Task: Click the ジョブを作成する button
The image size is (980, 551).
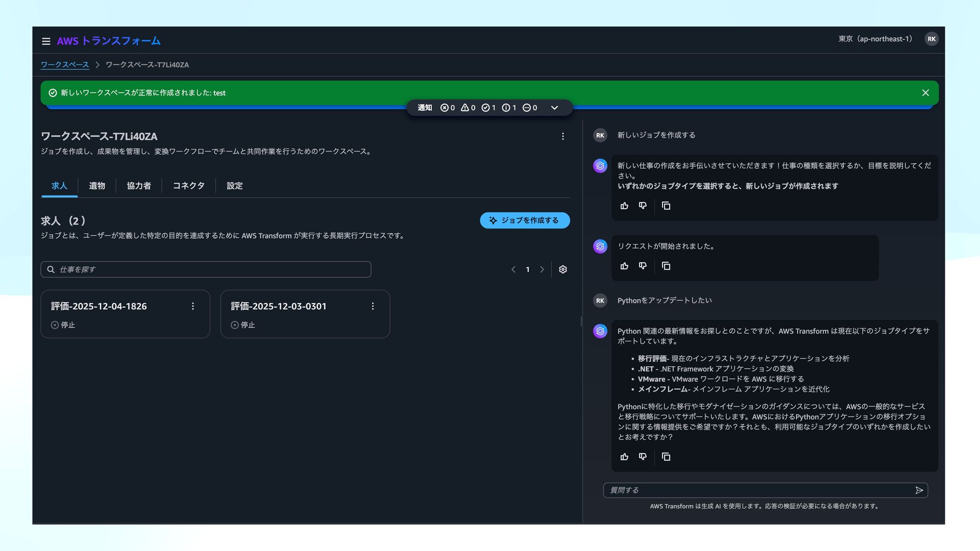Action: (525, 220)
